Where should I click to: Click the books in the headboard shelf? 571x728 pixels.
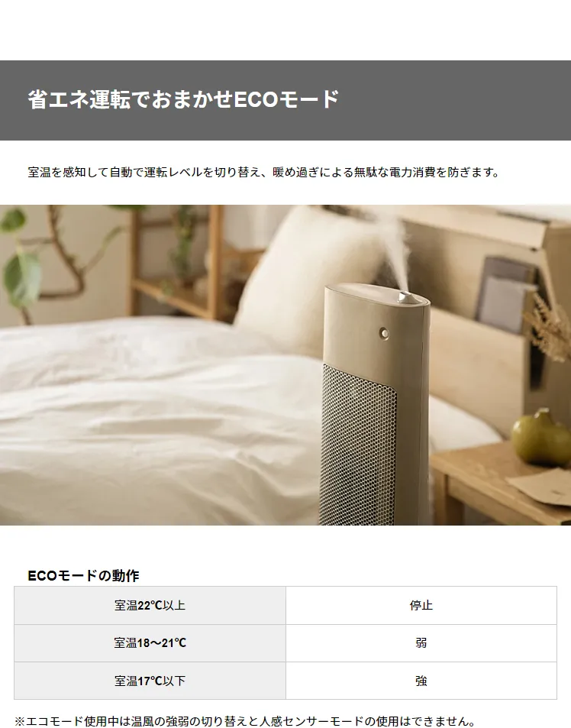click(505, 293)
